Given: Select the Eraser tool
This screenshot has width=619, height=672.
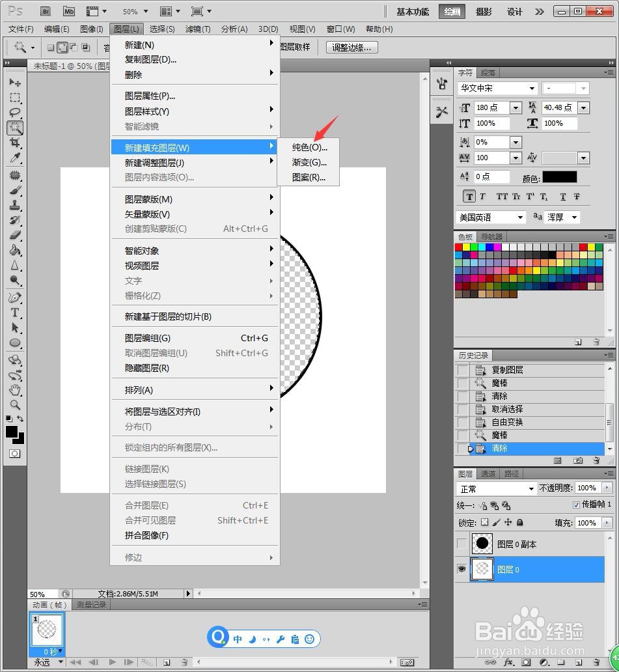Looking at the screenshot, I should click(15, 235).
